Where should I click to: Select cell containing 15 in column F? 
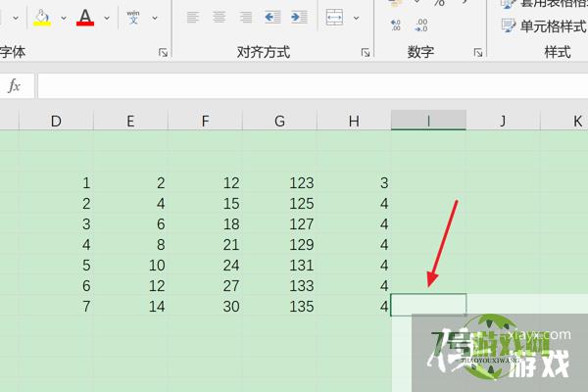pyautogui.click(x=205, y=204)
